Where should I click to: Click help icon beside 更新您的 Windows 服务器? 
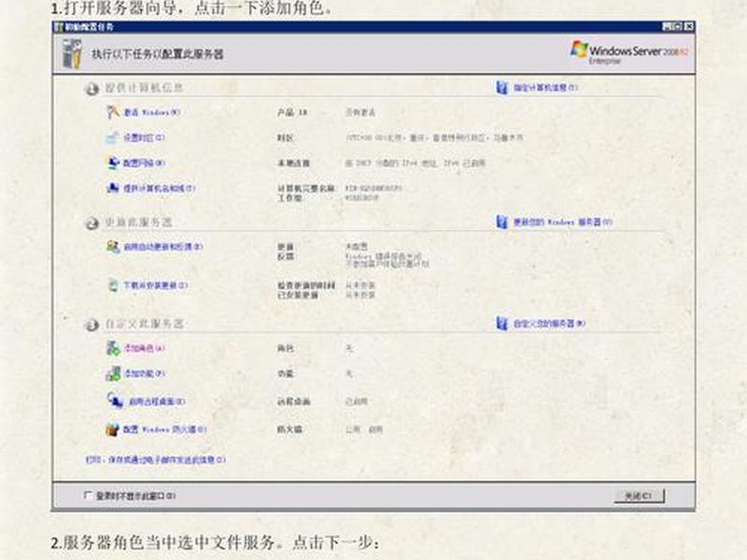[501, 222]
